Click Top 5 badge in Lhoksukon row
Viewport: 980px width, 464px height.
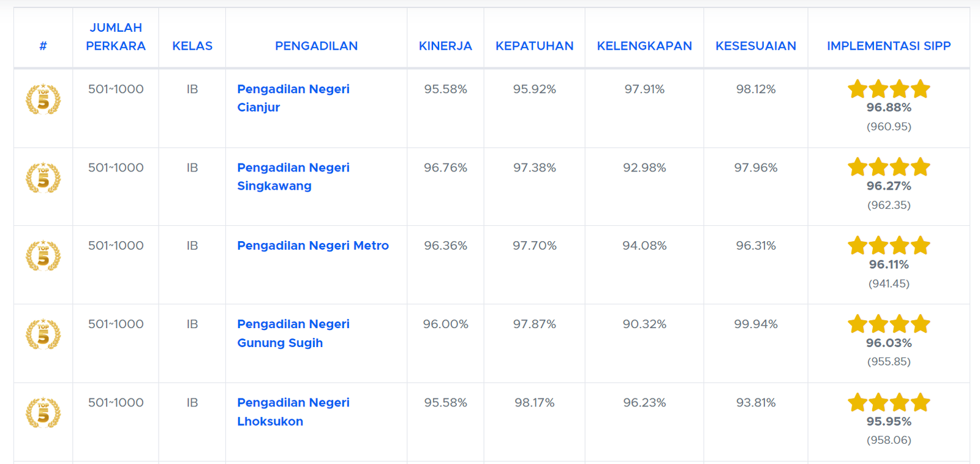[43, 413]
